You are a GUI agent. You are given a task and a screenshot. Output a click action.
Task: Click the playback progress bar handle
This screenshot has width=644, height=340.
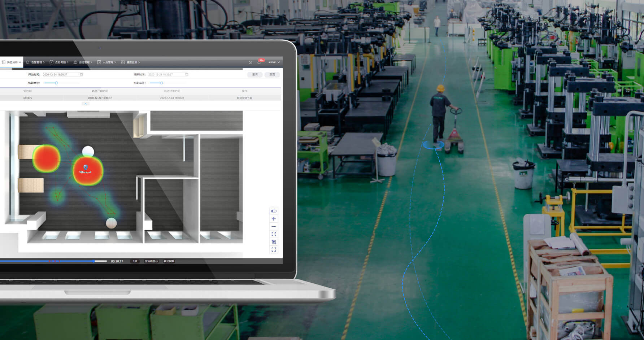coord(94,261)
